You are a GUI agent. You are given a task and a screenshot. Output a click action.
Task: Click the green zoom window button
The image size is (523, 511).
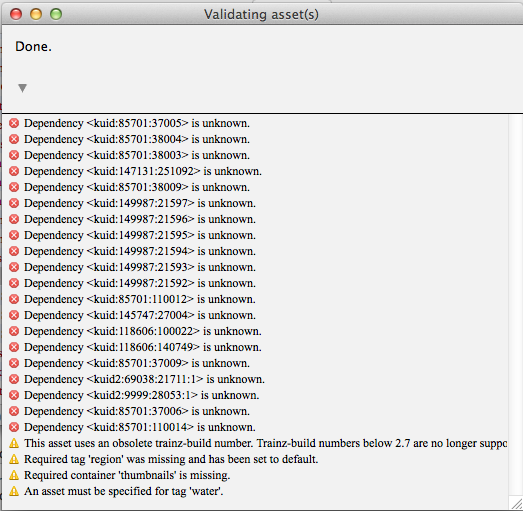tap(56, 14)
